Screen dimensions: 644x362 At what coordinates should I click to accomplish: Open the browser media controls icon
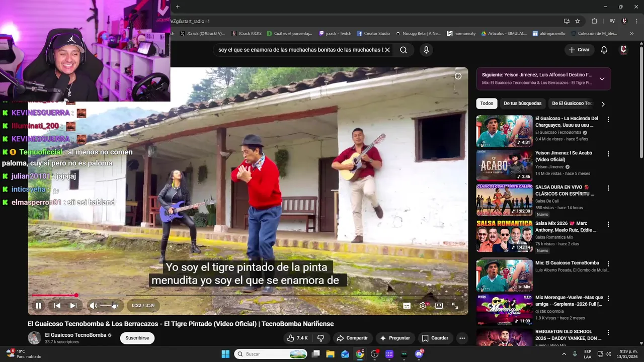[612, 21]
